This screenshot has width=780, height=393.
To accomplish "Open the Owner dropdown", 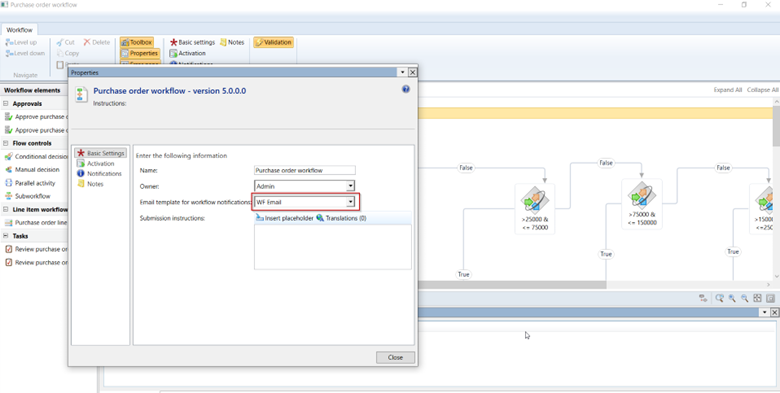I will pos(350,186).
